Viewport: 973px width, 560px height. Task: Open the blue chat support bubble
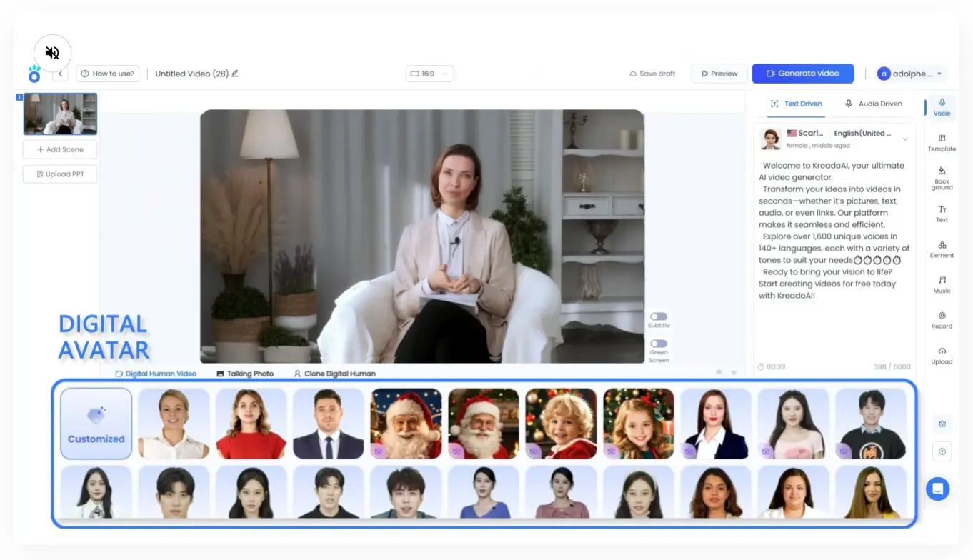tap(937, 489)
